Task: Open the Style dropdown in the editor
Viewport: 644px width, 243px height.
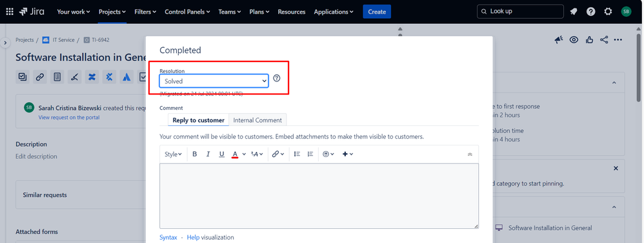Action: 173,154
